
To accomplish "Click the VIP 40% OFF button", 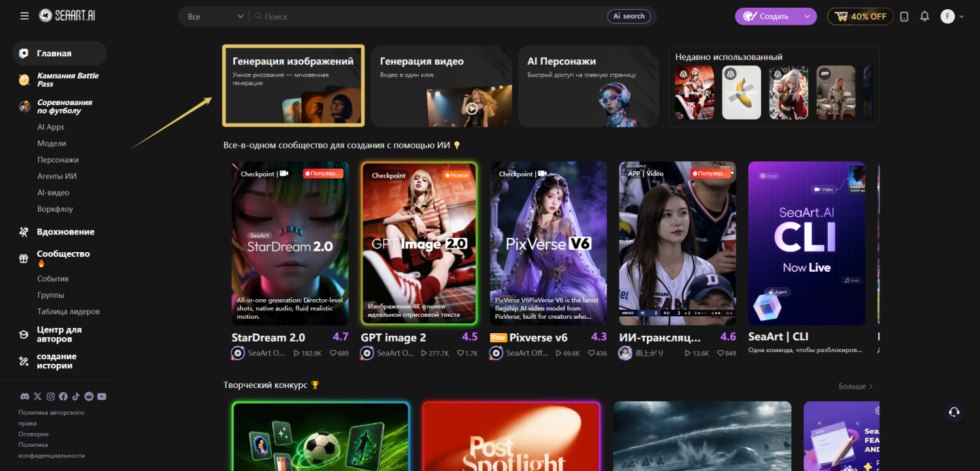I will click(860, 16).
